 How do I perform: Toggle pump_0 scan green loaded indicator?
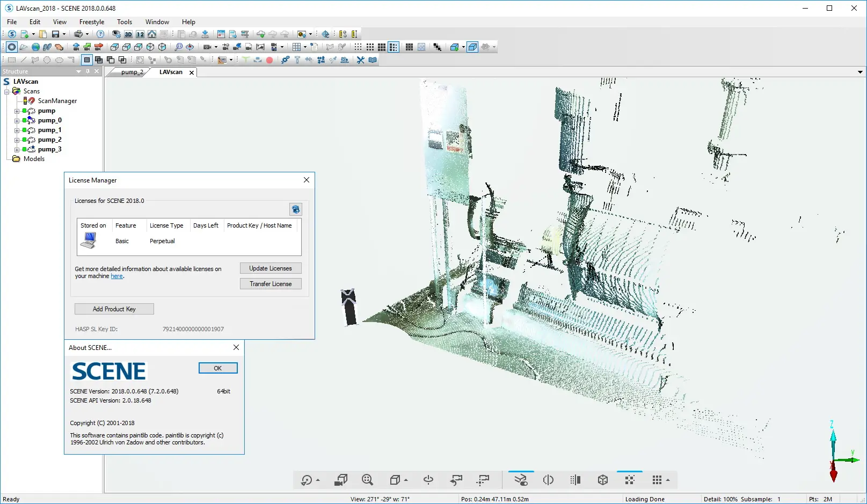click(x=25, y=120)
